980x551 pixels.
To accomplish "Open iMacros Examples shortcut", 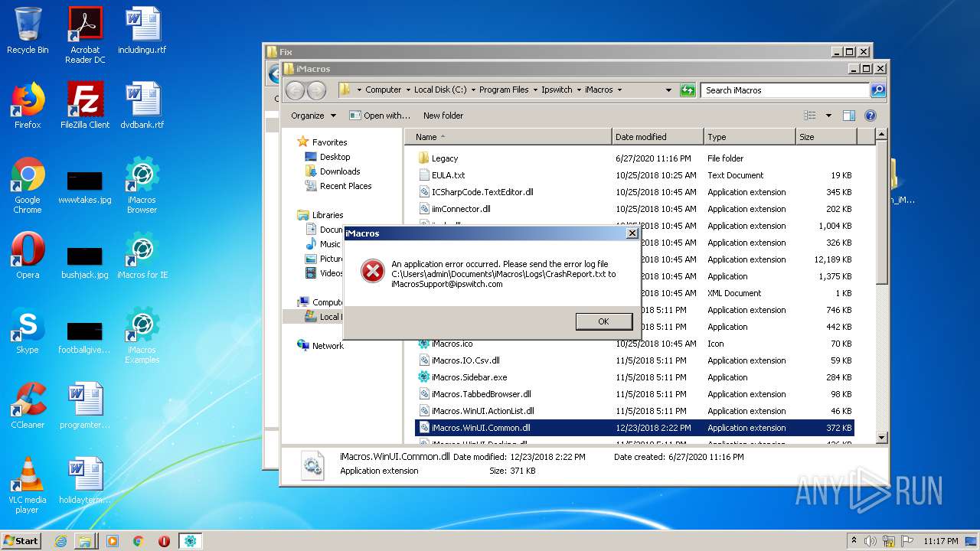I will pyautogui.click(x=142, y=335).
